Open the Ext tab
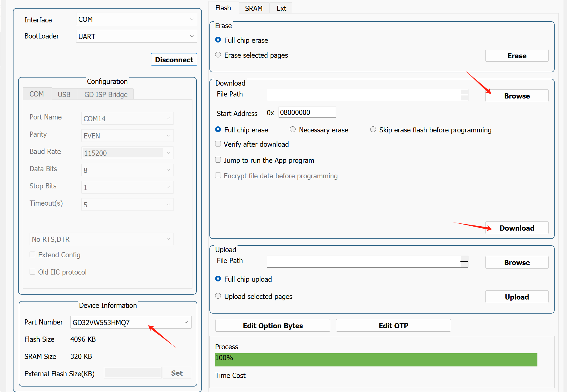This screenshot has width=567, height=392. click(281, 8)
